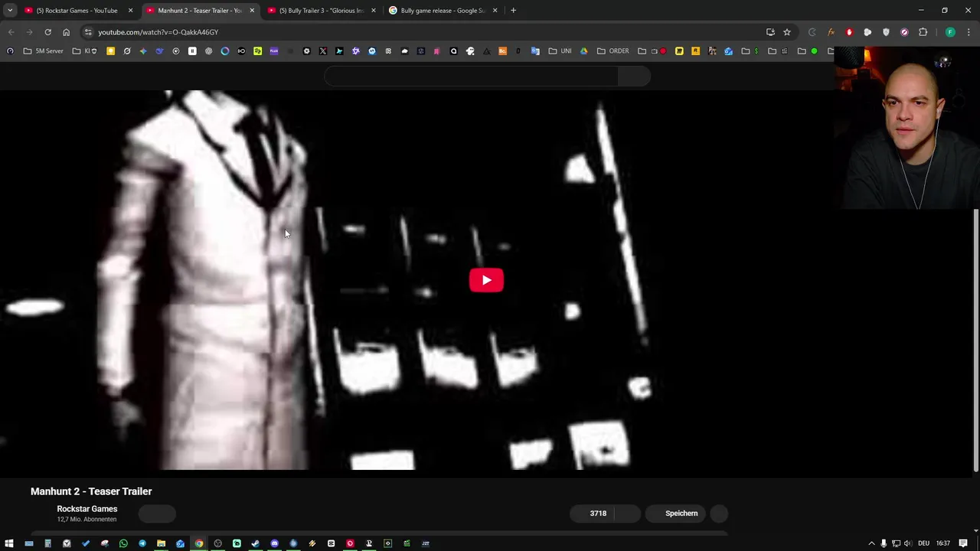Open Discord from the taskbar
Viewport: 980px width, 551px height.
click(x=274, y=543)
